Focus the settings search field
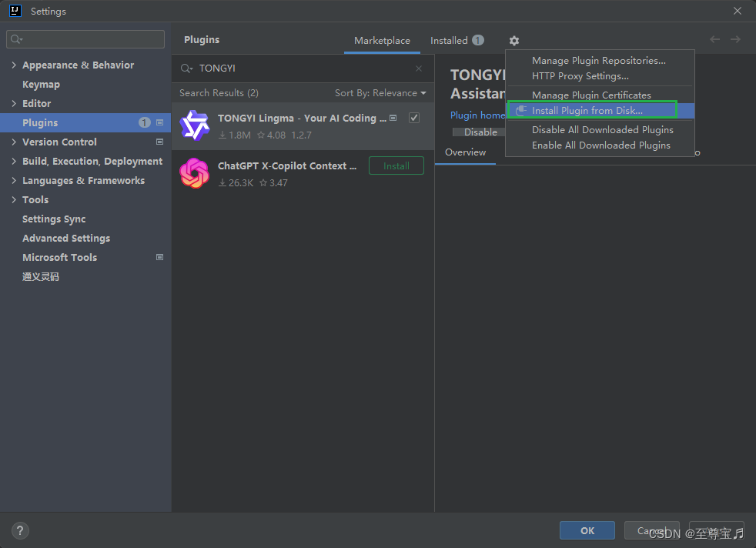Image resolution: width=756 pixels, height=548 pixels. [x=85, y=39]
